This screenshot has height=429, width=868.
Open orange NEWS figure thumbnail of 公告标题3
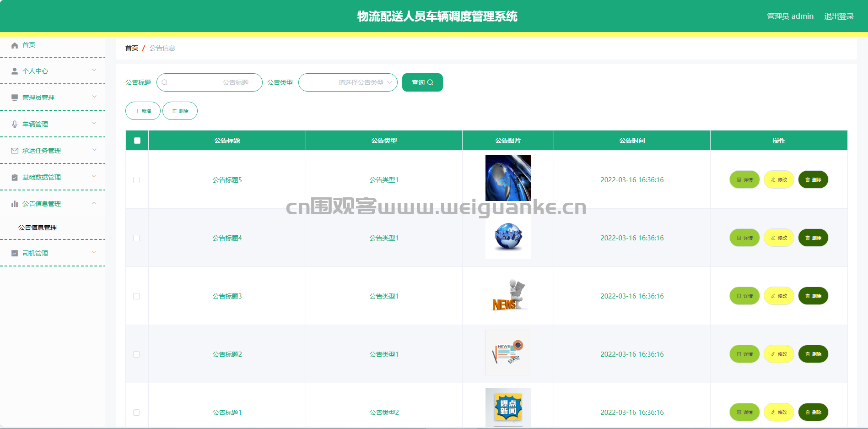pos(508,294)
